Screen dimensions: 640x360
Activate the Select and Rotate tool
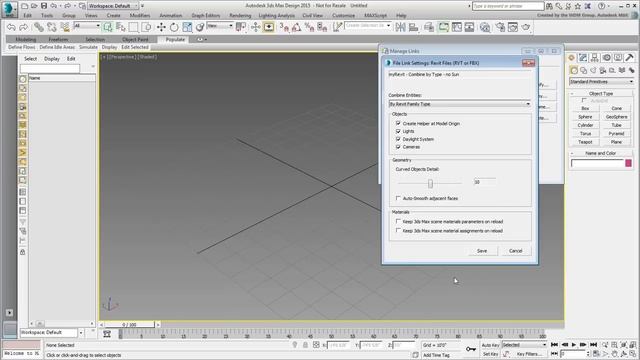174,27
